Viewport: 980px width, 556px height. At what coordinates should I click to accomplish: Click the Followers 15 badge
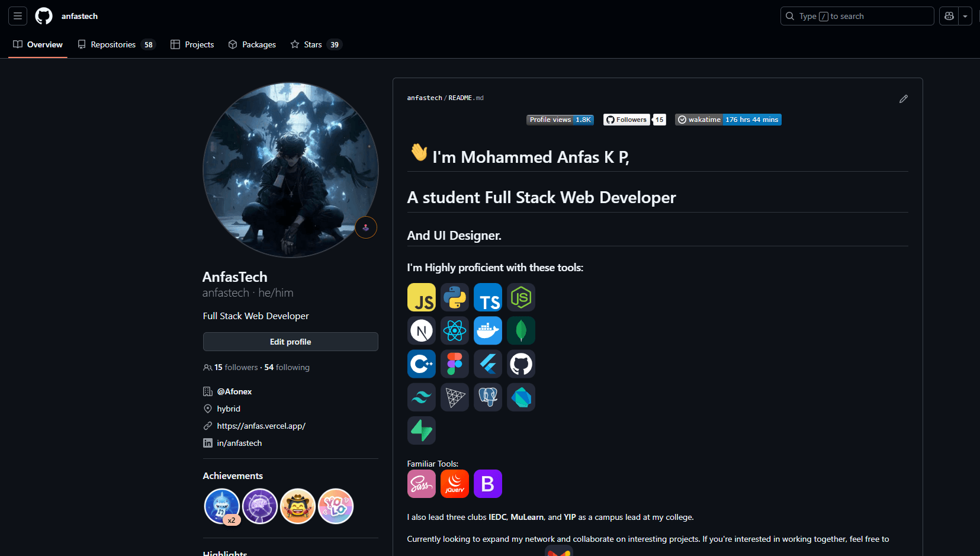(635, 120)
